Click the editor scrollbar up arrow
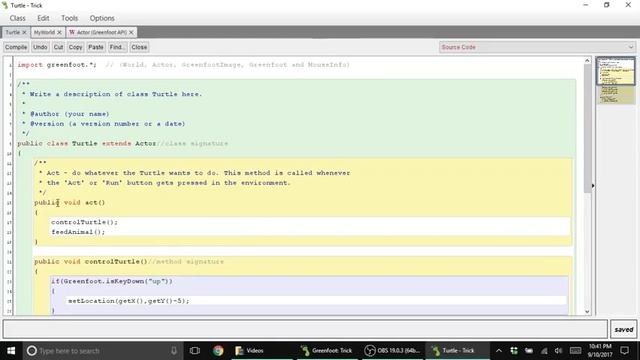 pyautogui.click(x=587, y=60)
